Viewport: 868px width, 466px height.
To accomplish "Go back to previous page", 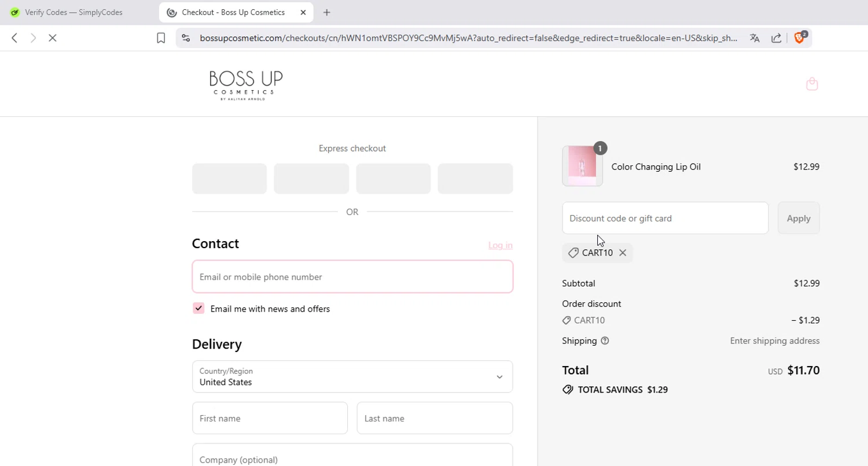I will point(14,38).
